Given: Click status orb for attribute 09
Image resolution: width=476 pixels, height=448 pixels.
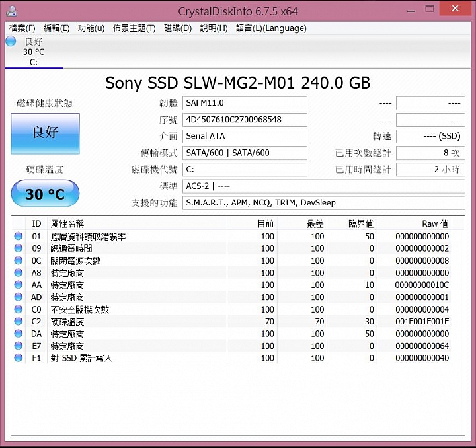Looking at the screenshot, I should tap(19, 248).
